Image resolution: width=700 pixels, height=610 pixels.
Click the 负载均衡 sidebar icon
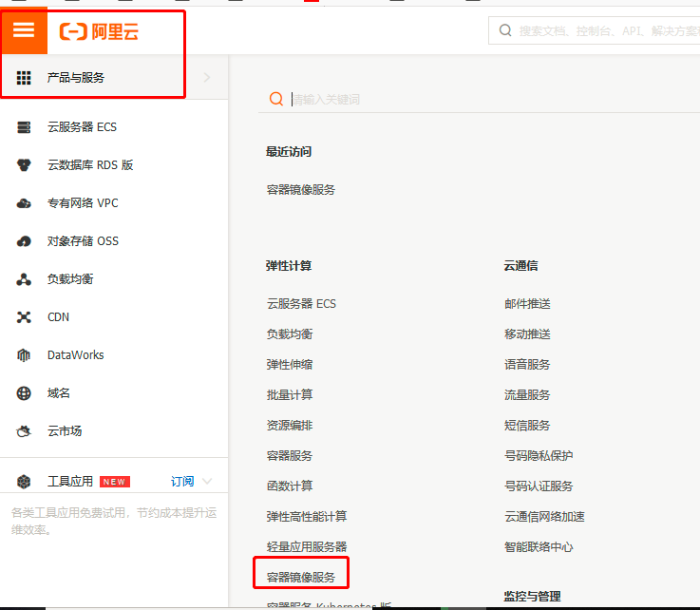(24, 279)
